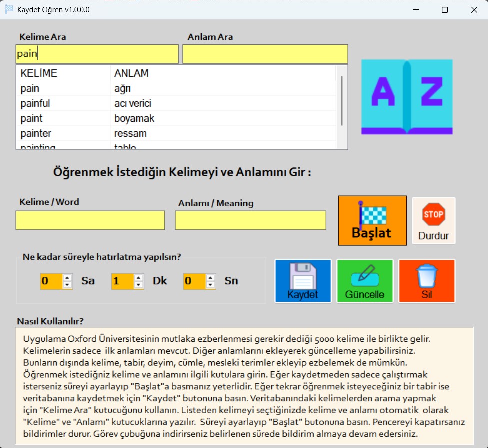Decrease the hours (Sa) spinner value
The image size is (488, 448).
click(x=67, y=284)
